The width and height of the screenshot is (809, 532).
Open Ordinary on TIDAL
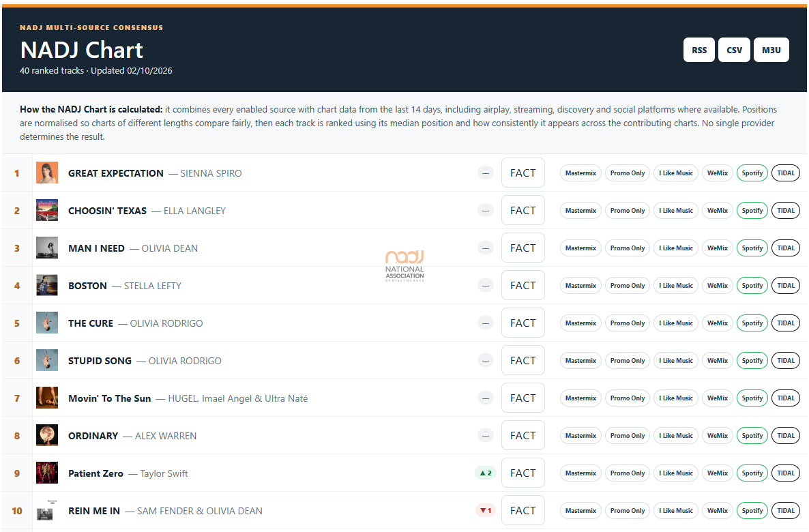pos(786,436)
